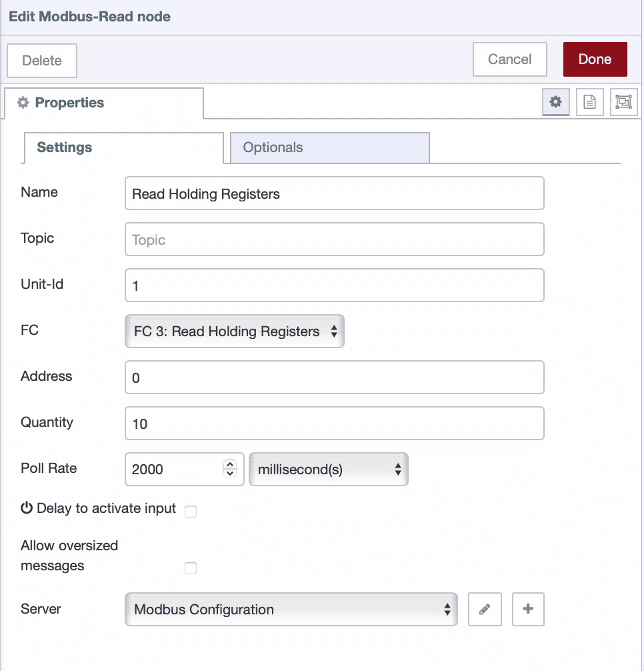Open the FC function code dropdown
Screen dimensions: 644x671
point(234,331)
